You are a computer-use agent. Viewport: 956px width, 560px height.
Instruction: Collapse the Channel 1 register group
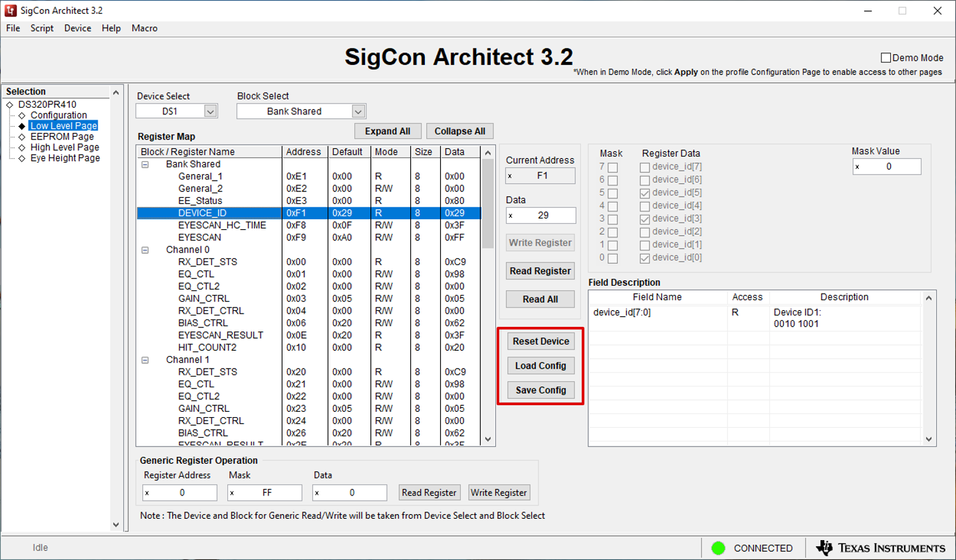click(145, 360)
